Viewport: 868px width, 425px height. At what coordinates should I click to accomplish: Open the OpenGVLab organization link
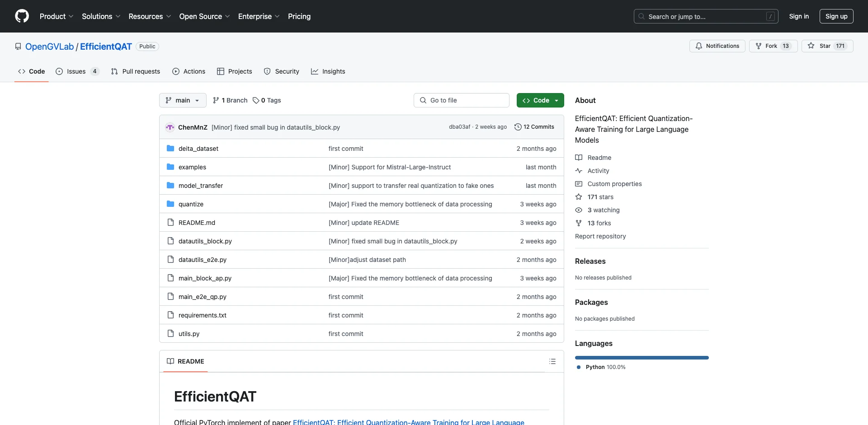pos(49,47)
